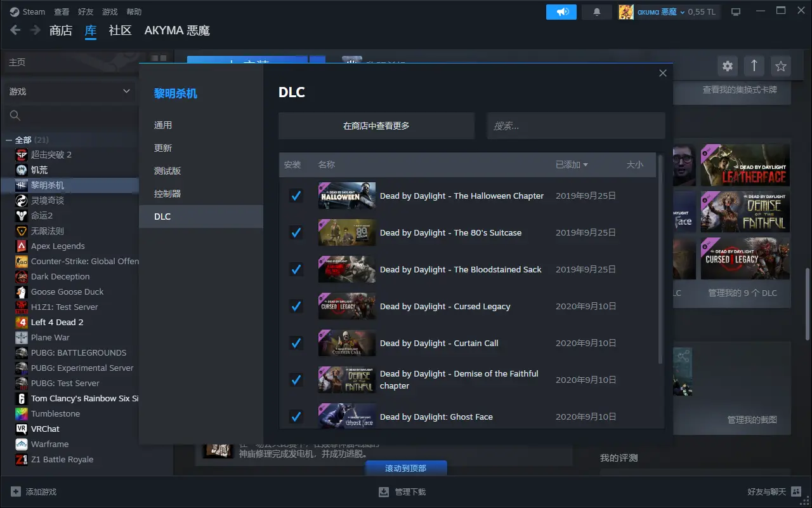Screen dimensions: 812x508
Task: Uncheck The 80's Suitcase DLC
Action: [x=296, y=232]
